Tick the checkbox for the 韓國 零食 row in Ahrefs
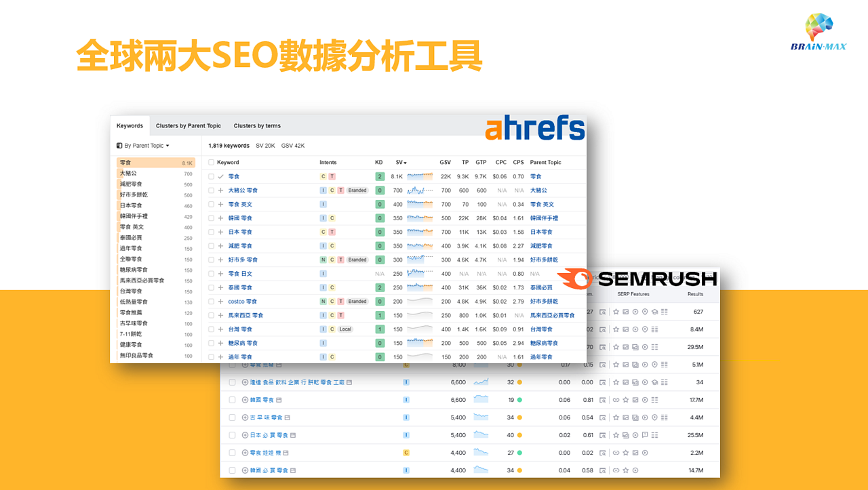Screen dimensions: 868x490 point(211,218)
